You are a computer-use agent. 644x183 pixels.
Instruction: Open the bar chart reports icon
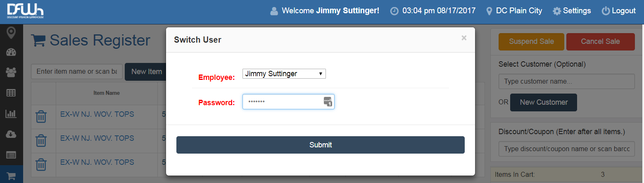(11, 113)
